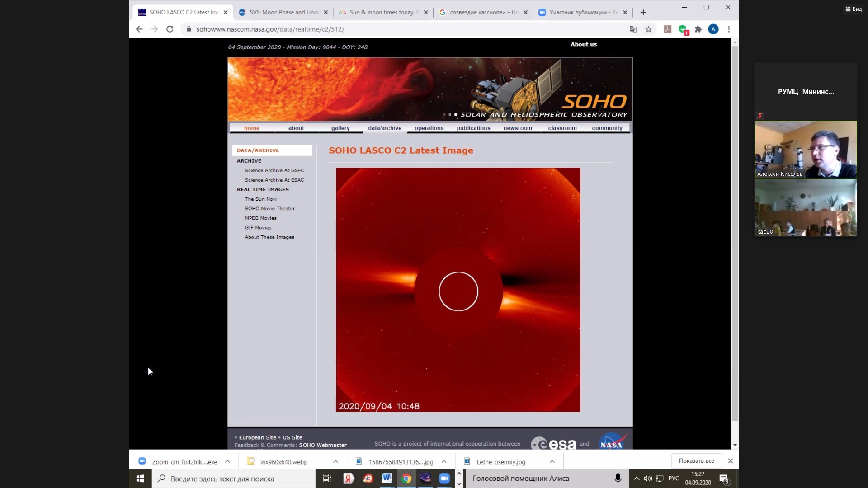Open GIF Movies link
The width and height of the screenshot is (868, 488).
coord(258,227)
